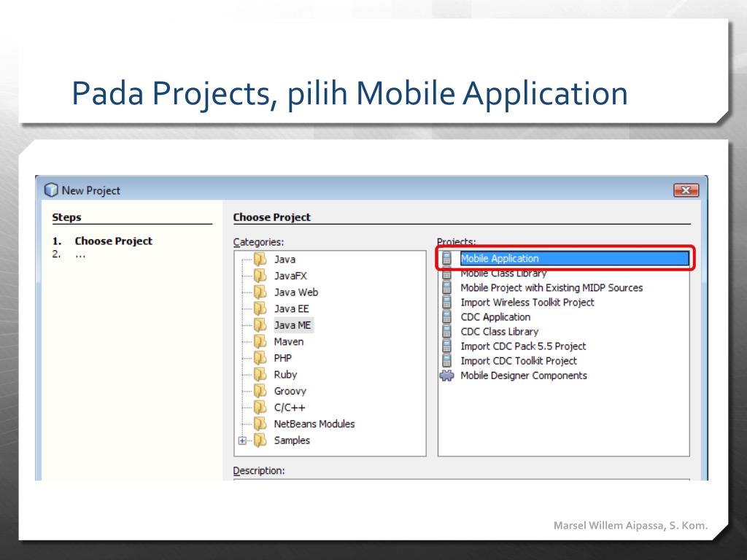Click the Java ME folder icon
Screen dimensions: 747x560
point(260,325)
